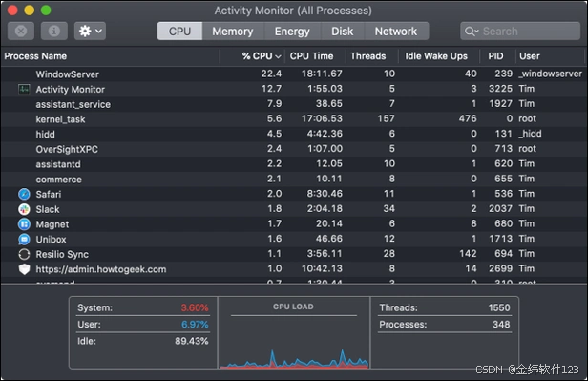
Task: Open the gear actions dropdown menu
Action: 90,31
